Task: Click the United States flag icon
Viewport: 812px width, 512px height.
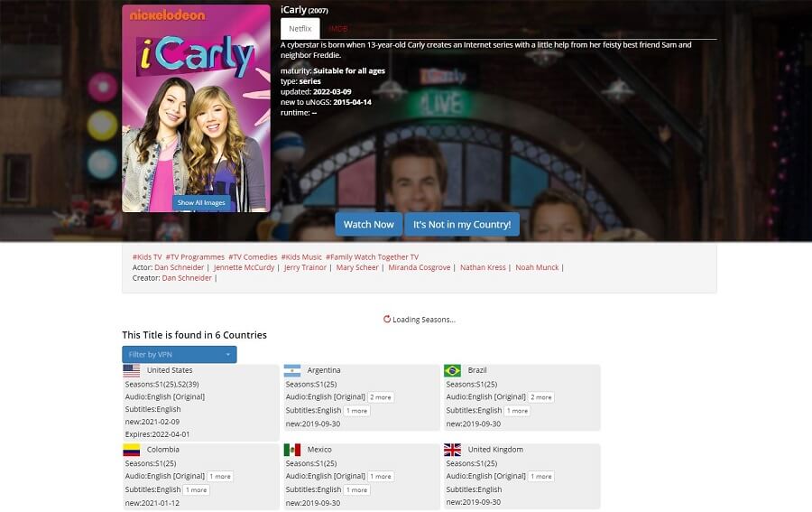Action: click(x=132, y=370)
